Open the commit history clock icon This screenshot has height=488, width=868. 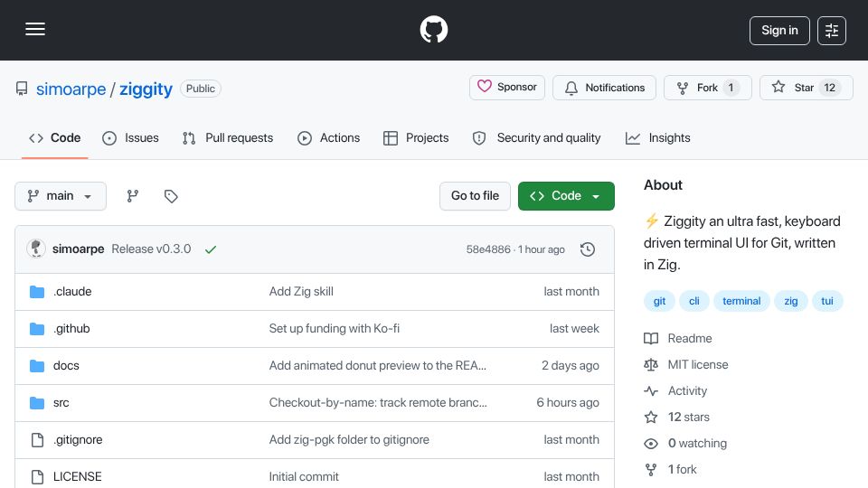588,249
